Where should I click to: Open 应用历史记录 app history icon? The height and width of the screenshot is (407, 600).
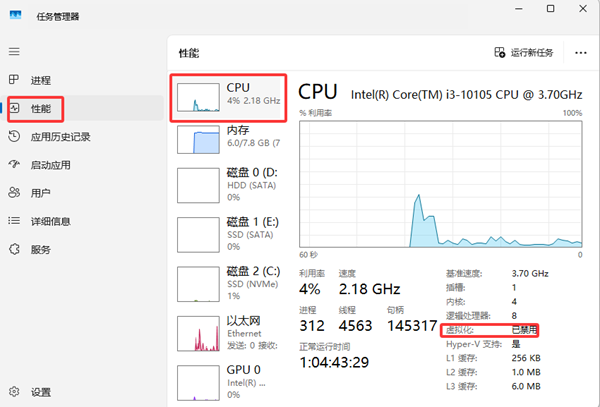point(14,137)
